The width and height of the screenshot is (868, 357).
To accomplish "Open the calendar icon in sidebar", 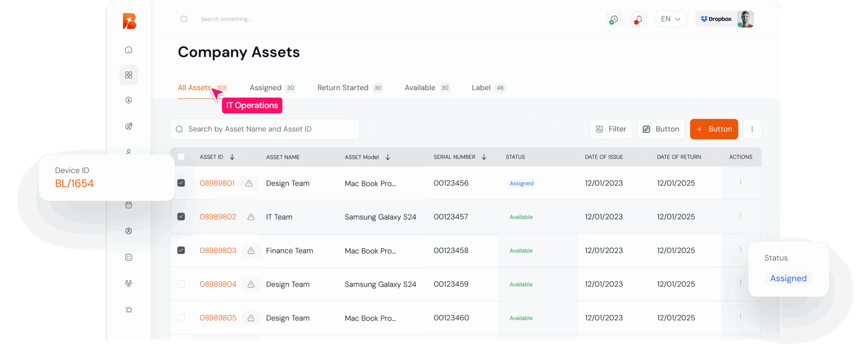I will tap(129, 205).
